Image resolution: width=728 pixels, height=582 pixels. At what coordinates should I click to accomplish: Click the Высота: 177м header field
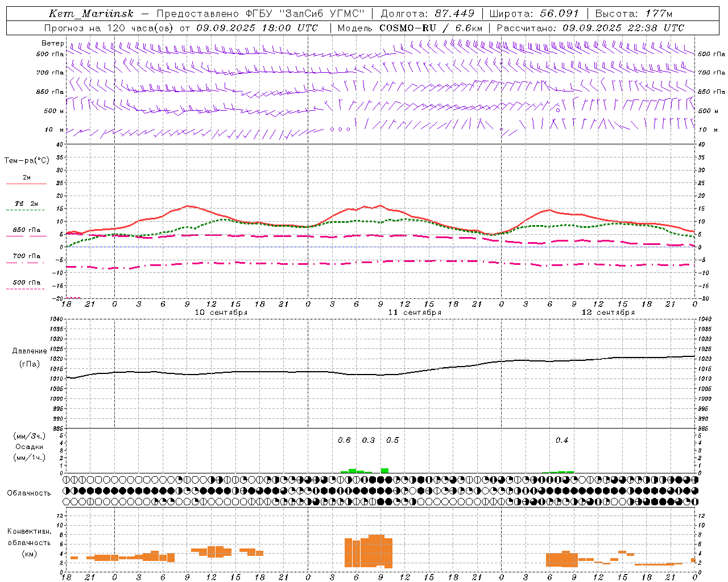coord(634,14)
